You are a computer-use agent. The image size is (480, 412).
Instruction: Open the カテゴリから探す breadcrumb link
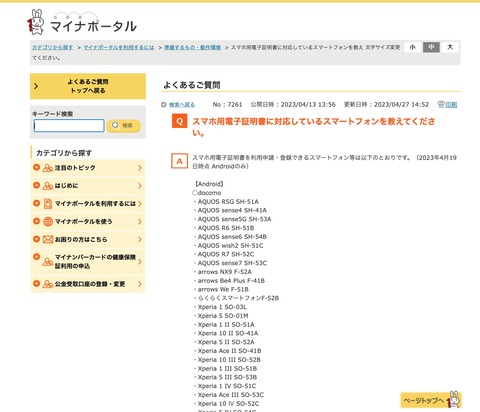(x=52, y=47)
